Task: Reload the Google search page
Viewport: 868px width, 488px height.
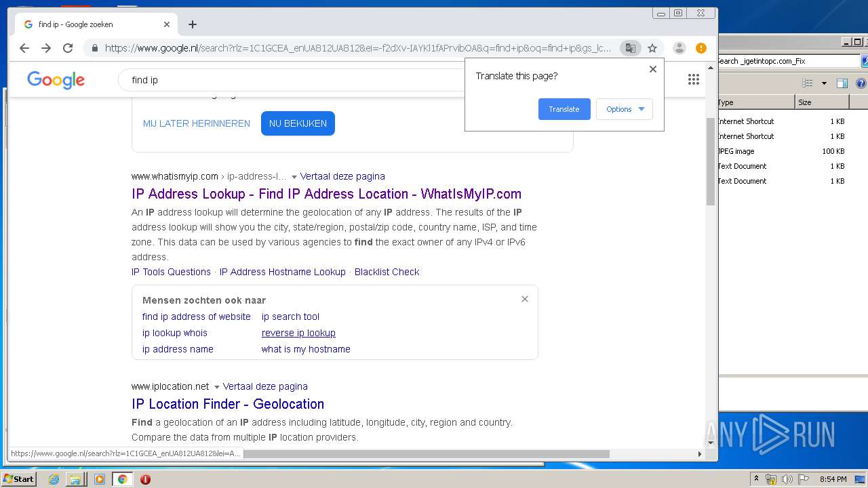Action: coord(68,48)
